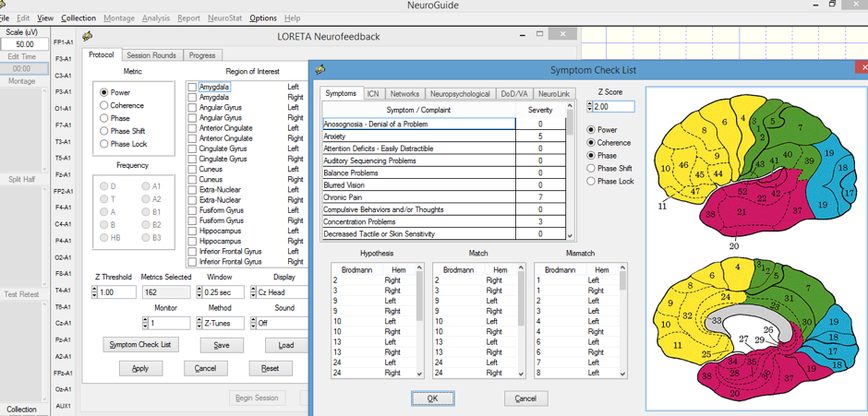
Task: Click the Collection button at bottom left
Action: tap(21, 410)
